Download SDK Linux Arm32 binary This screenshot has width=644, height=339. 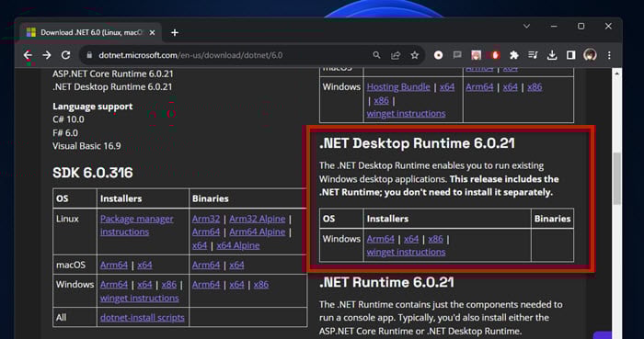coord(206,219)
